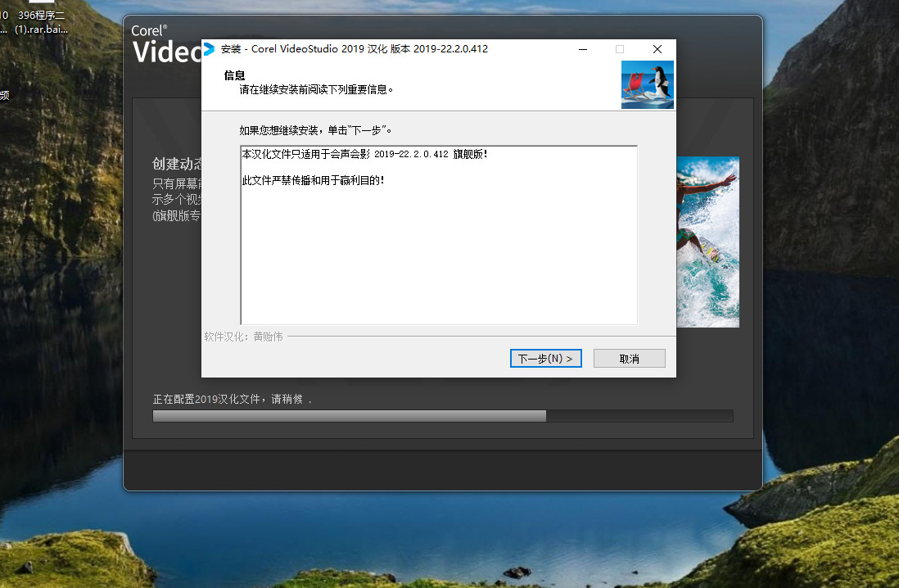Click the 请在继续安装前阅读下列重要信息 subtitle
Image resolution: width=899 pixels, height=588 pixels.
(316, 89)
